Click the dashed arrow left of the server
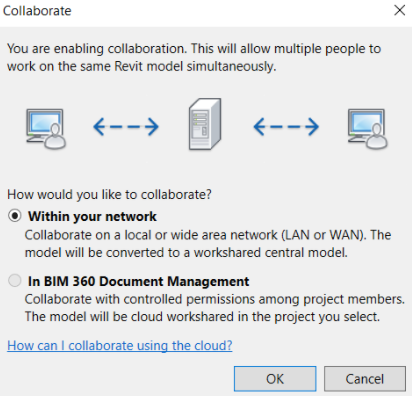 126,127
